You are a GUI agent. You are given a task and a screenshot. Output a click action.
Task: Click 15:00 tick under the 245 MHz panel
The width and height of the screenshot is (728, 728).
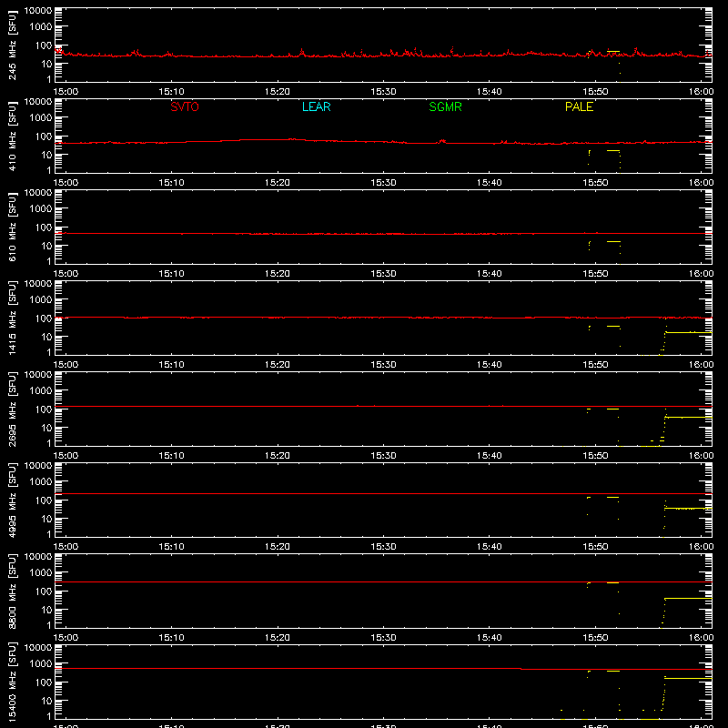(66, 92)
